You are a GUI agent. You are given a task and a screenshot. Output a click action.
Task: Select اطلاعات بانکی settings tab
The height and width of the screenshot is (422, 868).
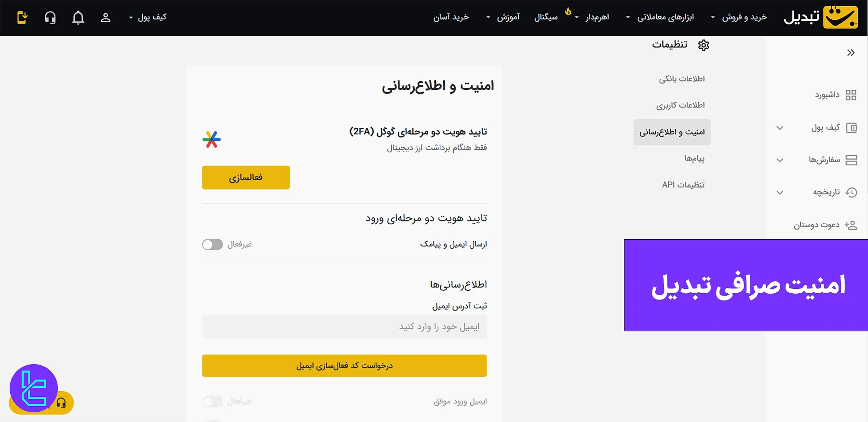pos(682,79)
